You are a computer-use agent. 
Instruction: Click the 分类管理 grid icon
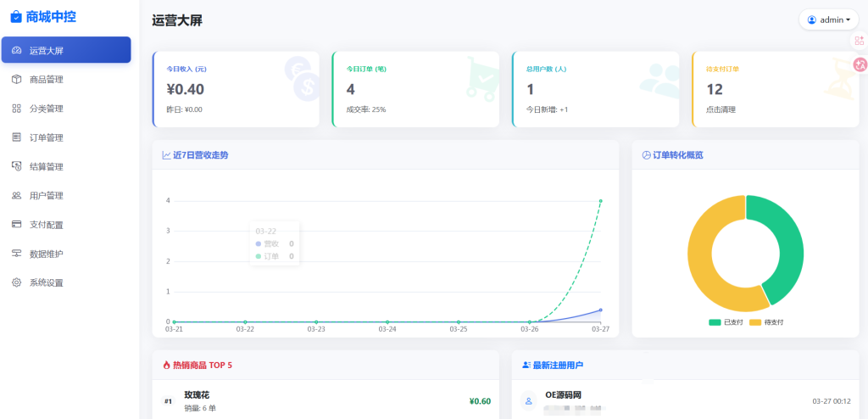[x=17, y=109]
